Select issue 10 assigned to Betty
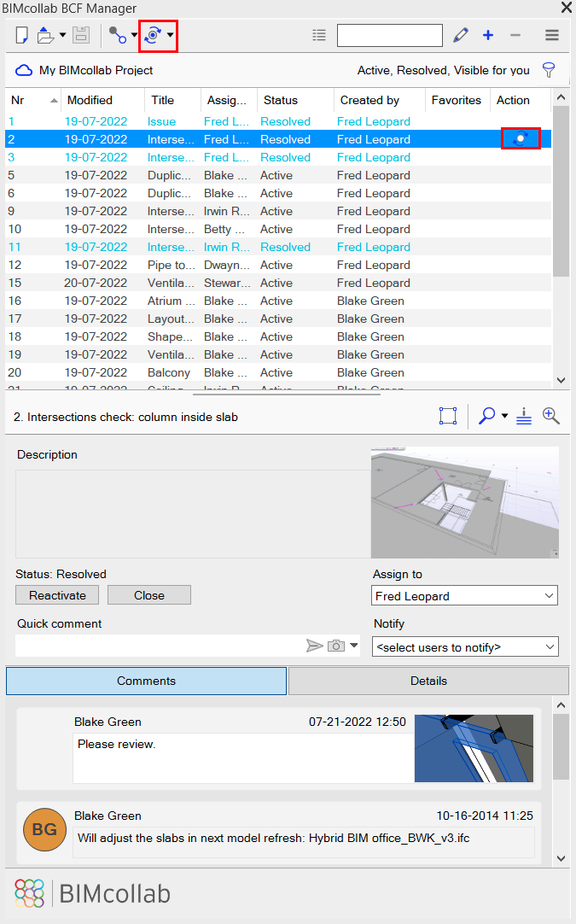The width and height of the screenshot is (576, 924). click(278, 229)
